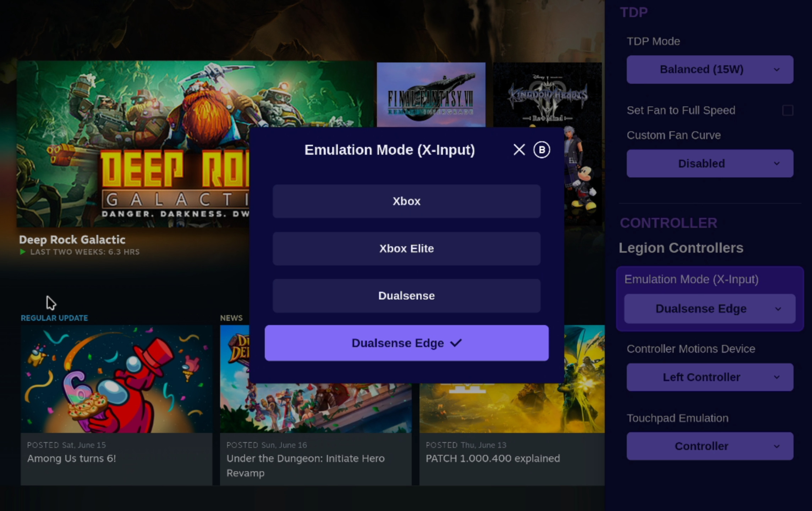Click the TDP section heading
Viewport: 812px width, 511px height.
click(x=634, y=12)
